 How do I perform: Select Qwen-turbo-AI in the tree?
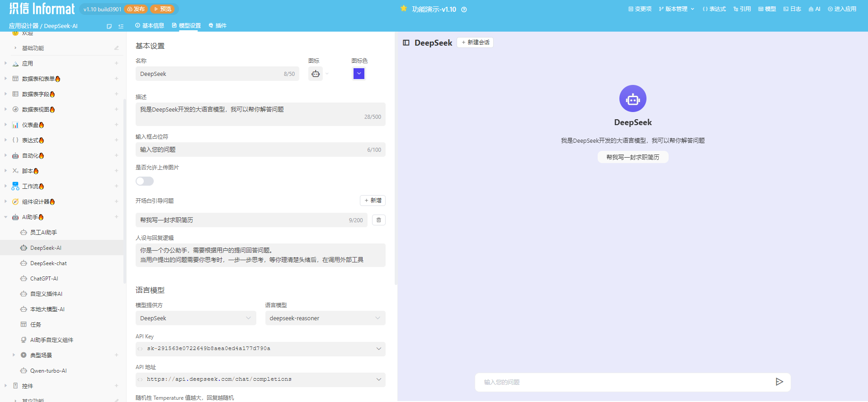pyautogui.click(x=48, y=371)
